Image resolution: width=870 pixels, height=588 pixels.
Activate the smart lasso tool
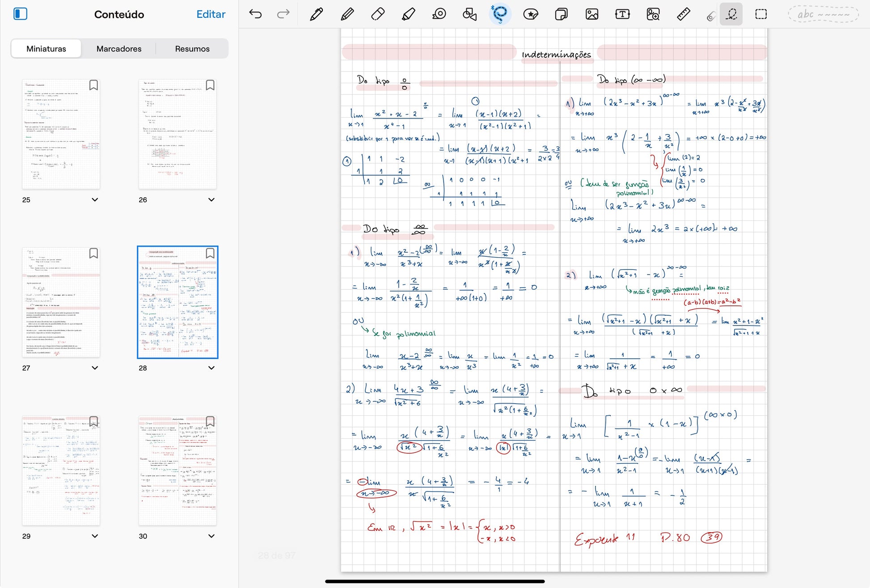[x=500, y=14]
